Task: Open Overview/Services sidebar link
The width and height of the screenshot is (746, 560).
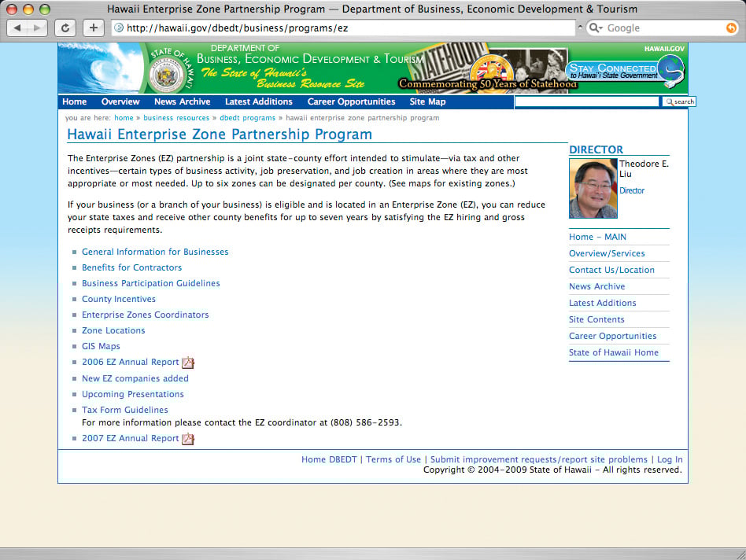Action: 607,253
